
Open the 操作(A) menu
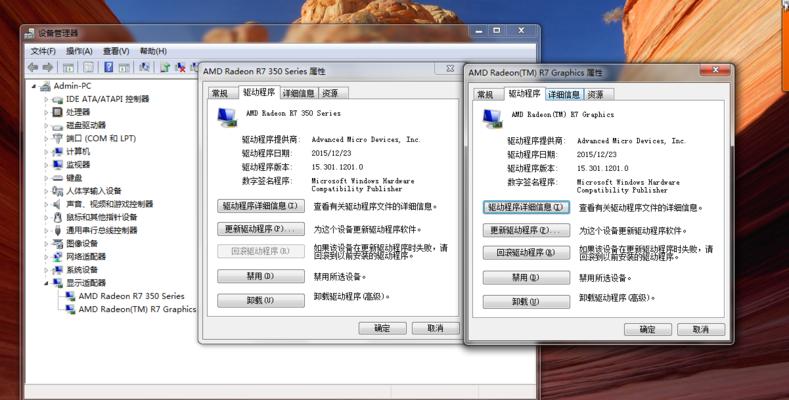point(79,51)
